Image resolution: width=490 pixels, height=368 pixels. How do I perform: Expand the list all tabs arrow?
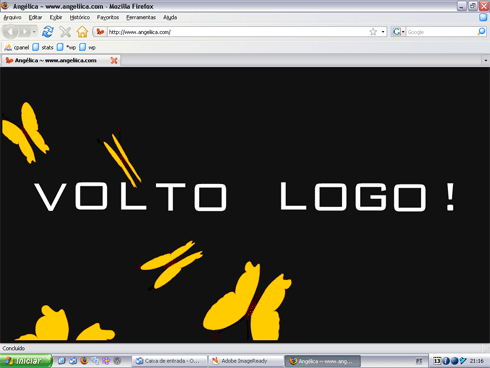(x=486, y=60)
